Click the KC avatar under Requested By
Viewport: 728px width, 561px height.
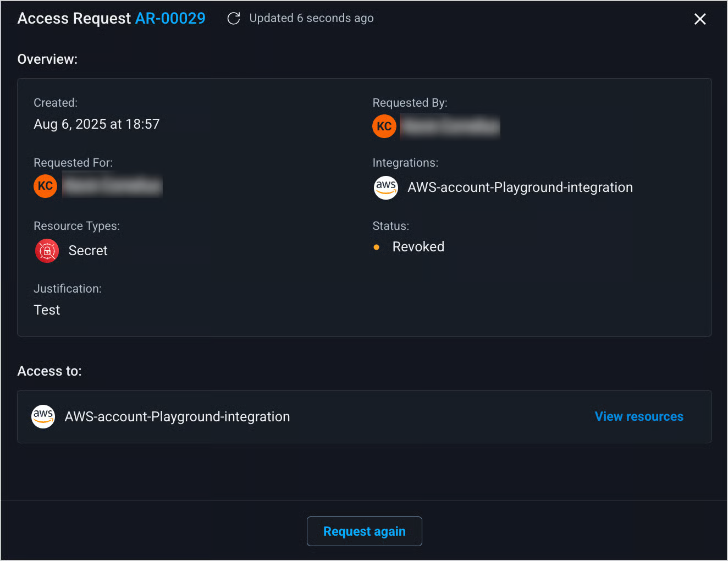point(384,127)
